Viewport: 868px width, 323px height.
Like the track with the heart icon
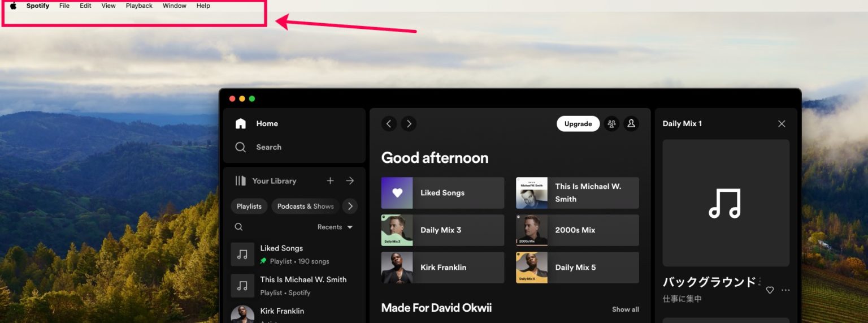(770, 290)
